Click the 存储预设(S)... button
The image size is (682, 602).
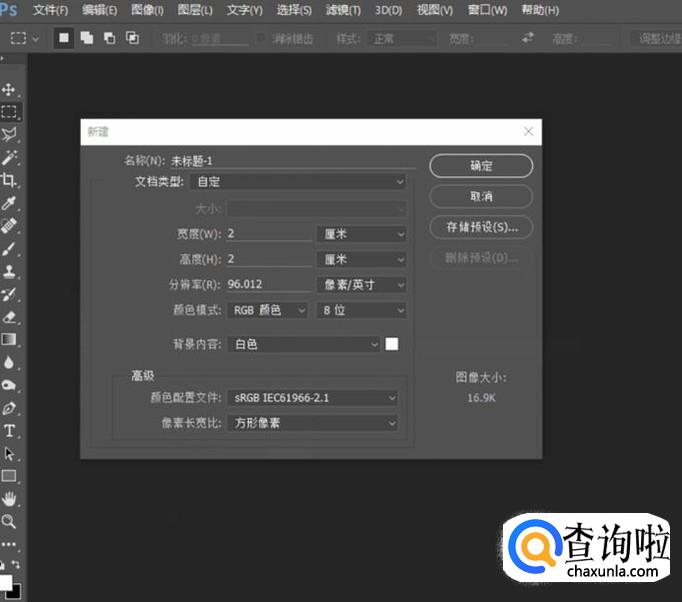481,227
